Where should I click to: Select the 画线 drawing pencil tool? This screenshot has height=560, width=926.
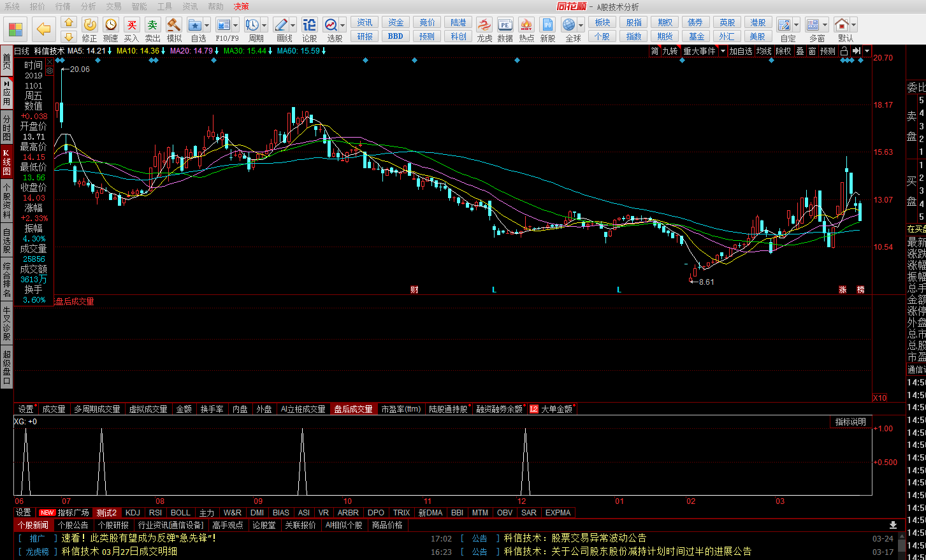coord(281,25)
